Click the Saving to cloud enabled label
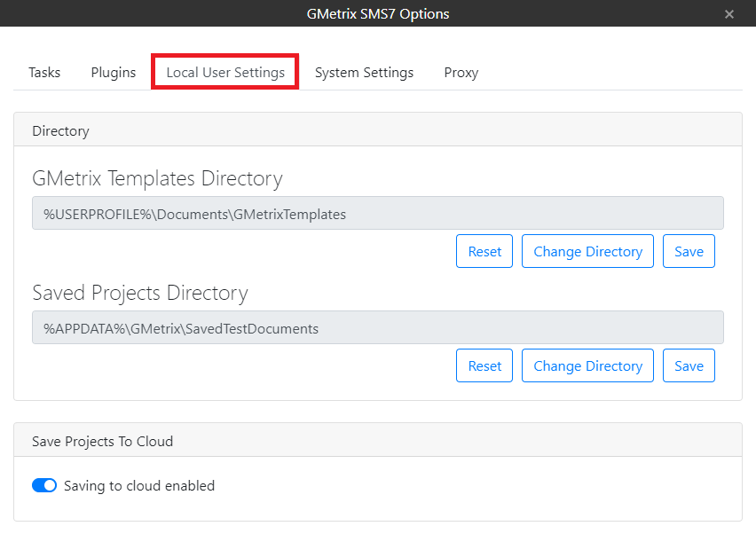This screenshot has width=756, height=534. [138, 486]
